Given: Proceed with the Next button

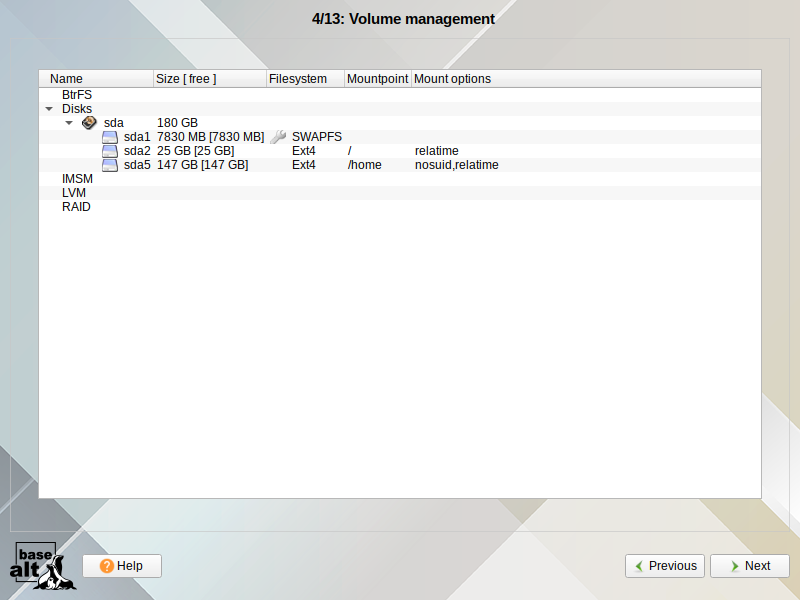Looking at the screenshot, I should [x=749, y=566].
